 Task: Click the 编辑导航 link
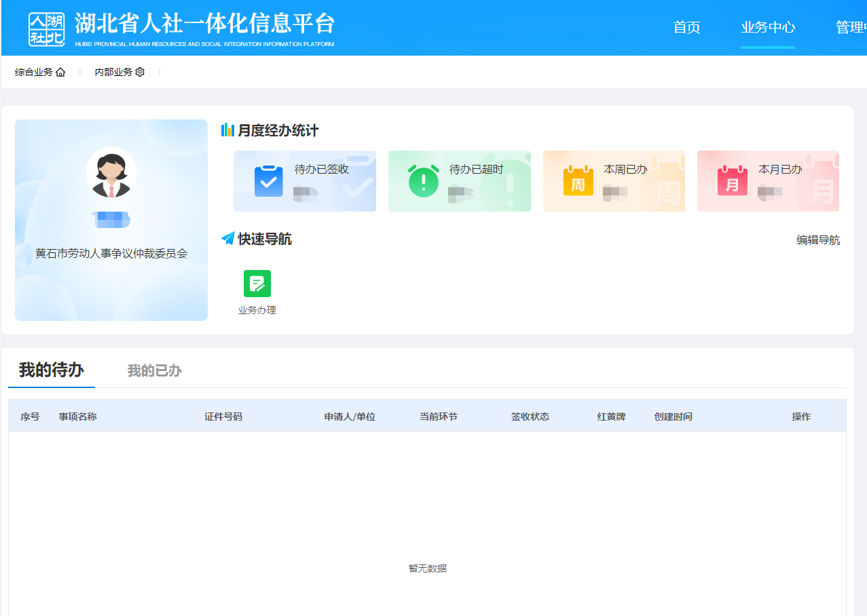[x=818, y=240]
